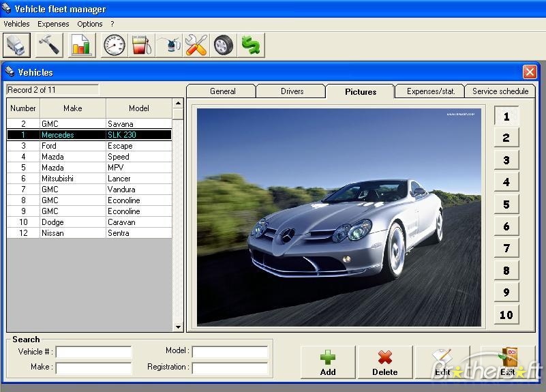Viewport: 546px width, 392px height.
Task: Click the Model search field
Action: [x=230, y=352]
